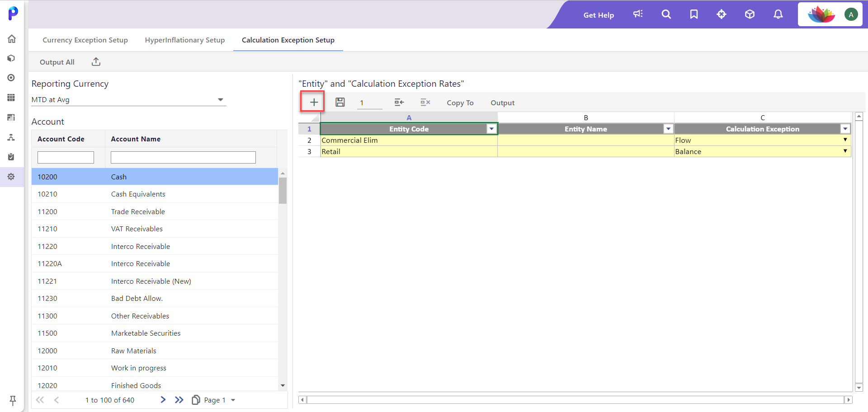Jump to last page double arrow
Viewport: 868px width, 412px height.
pyautogui.click(x=179, y=400)
